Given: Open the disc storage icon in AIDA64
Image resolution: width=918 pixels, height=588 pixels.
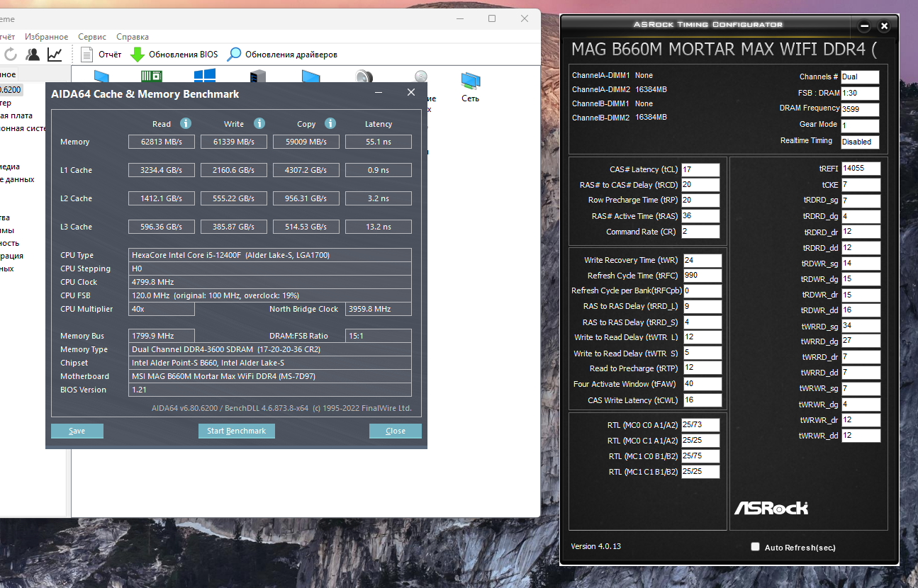Looking at the screenshot, I should click(x=421, y=76).
